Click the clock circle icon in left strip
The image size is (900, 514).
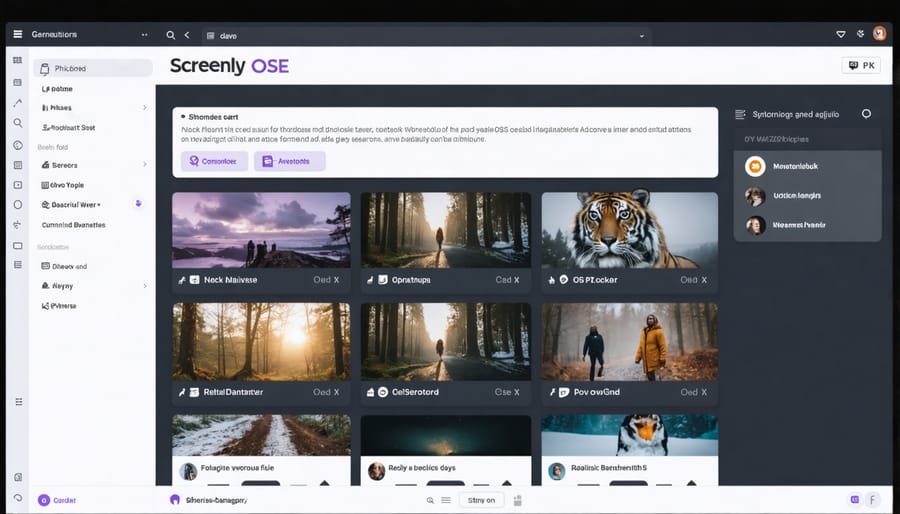[x=18, y=145]
